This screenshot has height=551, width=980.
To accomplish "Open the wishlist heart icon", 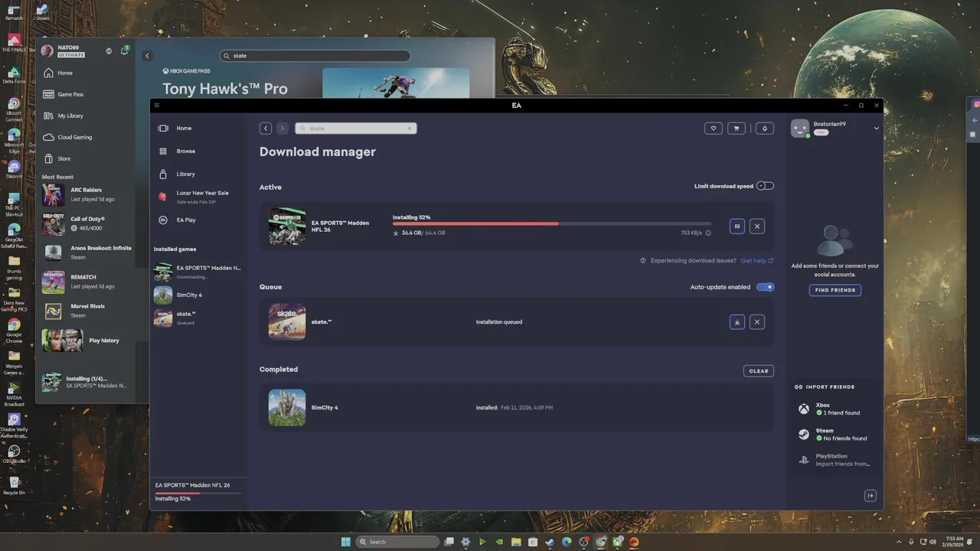I will click(714, 129).
